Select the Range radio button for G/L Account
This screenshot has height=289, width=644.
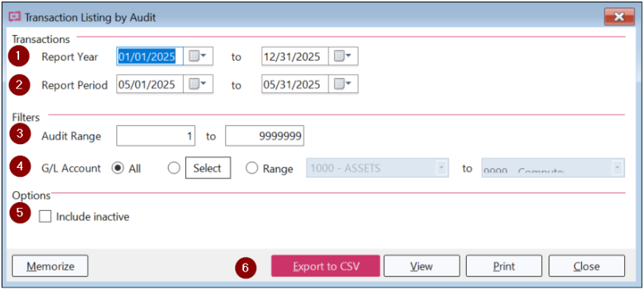[251, 169]
